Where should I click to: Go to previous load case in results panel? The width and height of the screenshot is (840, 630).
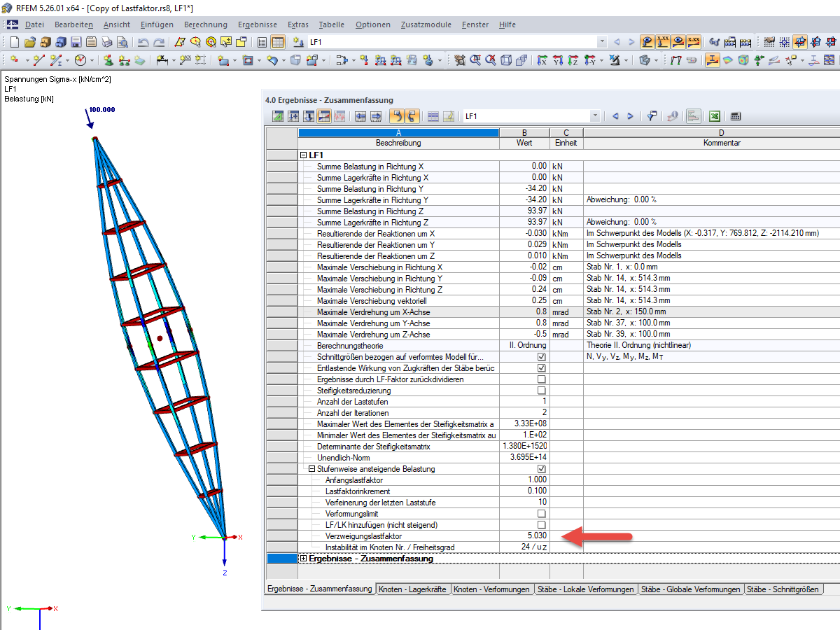click(615, 116)
